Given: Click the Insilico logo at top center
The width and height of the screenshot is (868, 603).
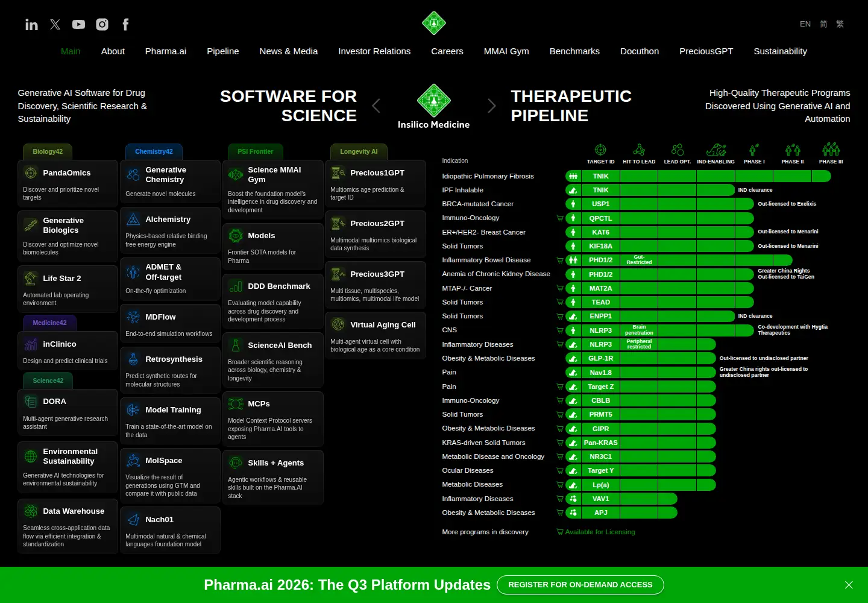Looking at the screenshot, I should pos(434,23).
